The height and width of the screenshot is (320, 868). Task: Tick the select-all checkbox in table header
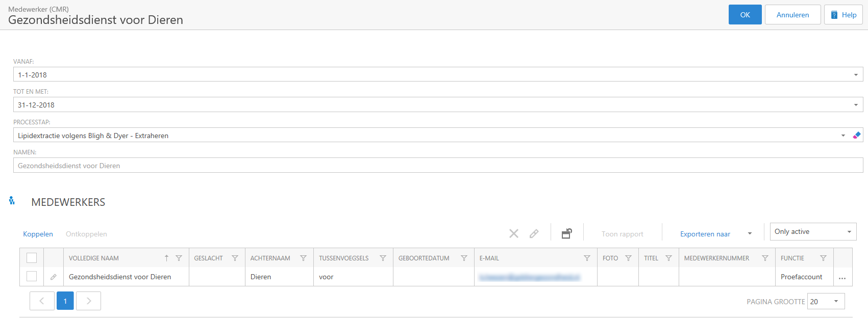[32, 258]
